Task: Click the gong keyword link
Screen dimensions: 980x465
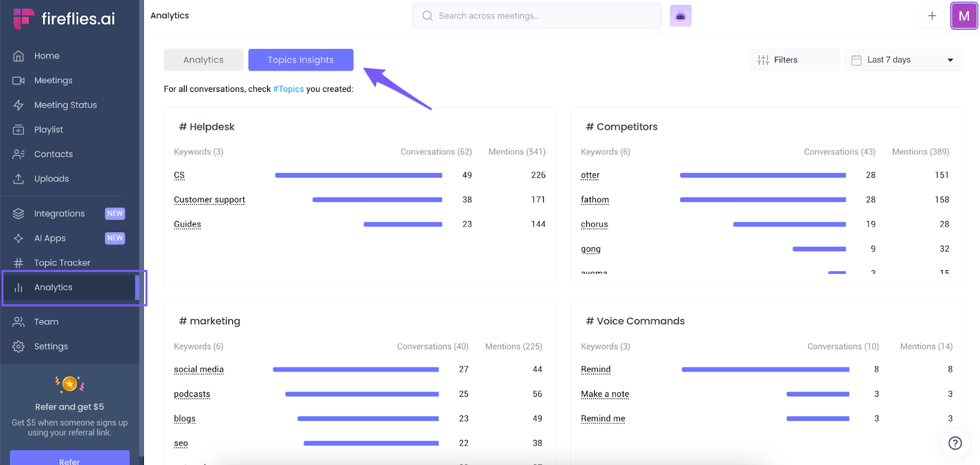Action: pos(591,249)
